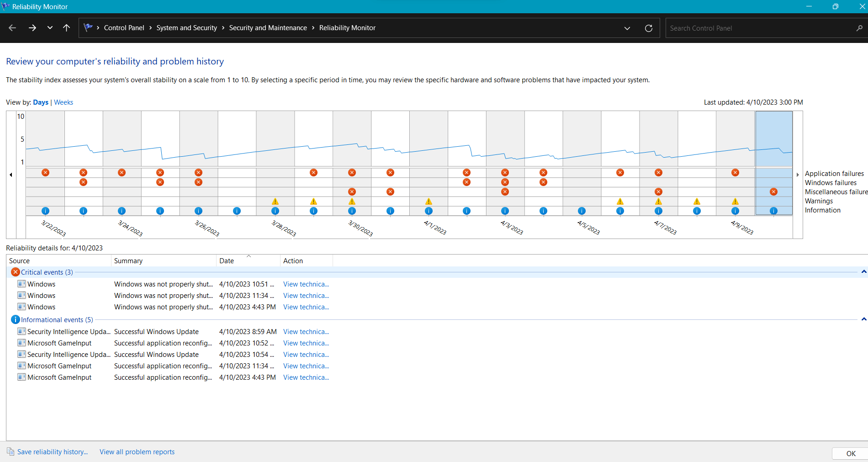The height and width of the screenshot is (462, 868).
Task: Click Save reliability history link
Action: tap(53, 452)
